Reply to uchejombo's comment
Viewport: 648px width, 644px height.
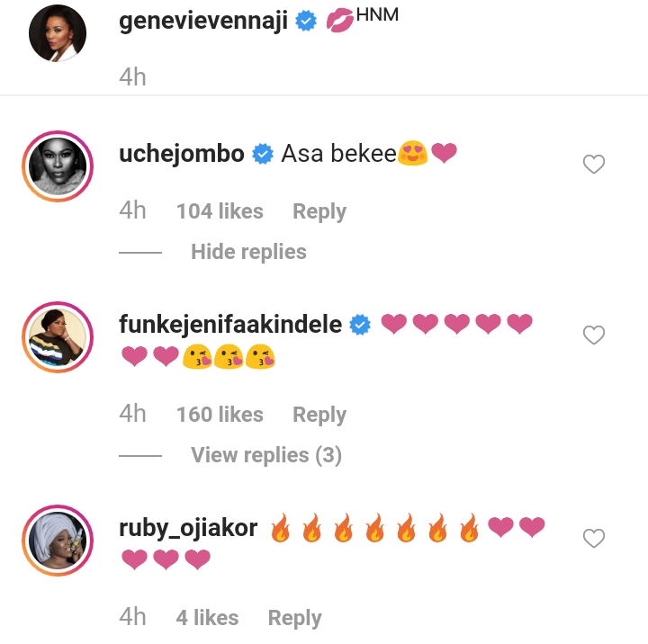319,211
